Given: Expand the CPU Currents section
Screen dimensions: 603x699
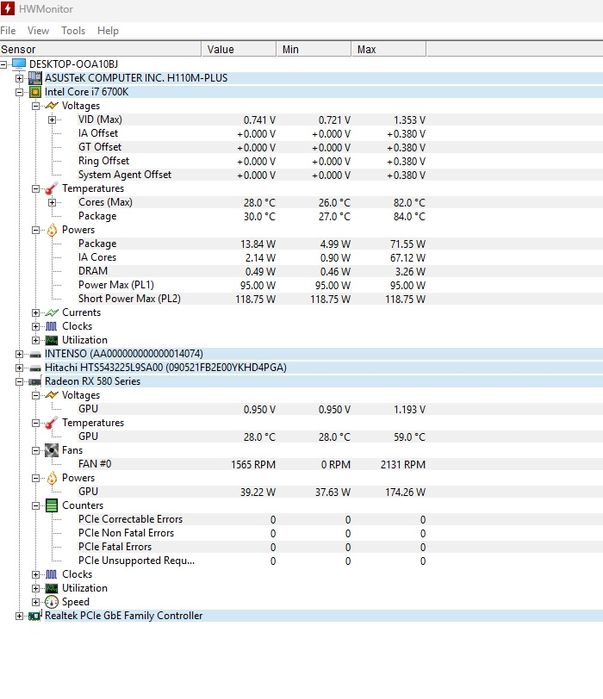Looking at the screenshot, I should click(x=36, y=312).
